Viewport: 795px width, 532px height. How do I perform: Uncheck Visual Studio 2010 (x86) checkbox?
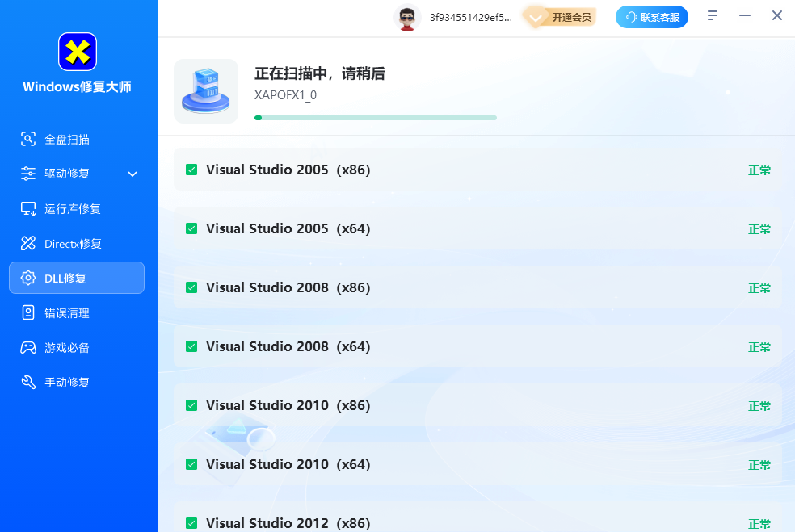[191, 405]
